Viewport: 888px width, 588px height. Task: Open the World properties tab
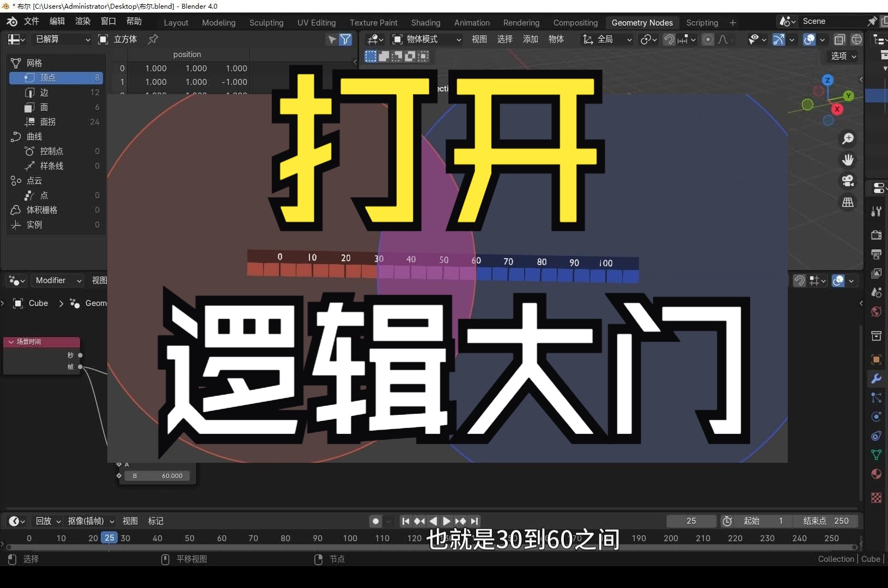coord(876,311)
